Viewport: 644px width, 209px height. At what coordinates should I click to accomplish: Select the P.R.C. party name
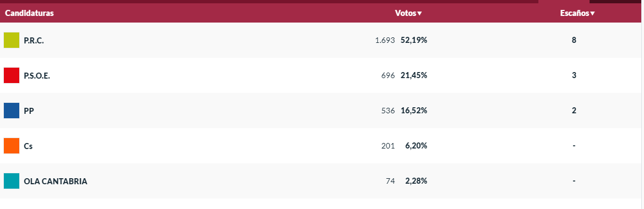point(34,41)
